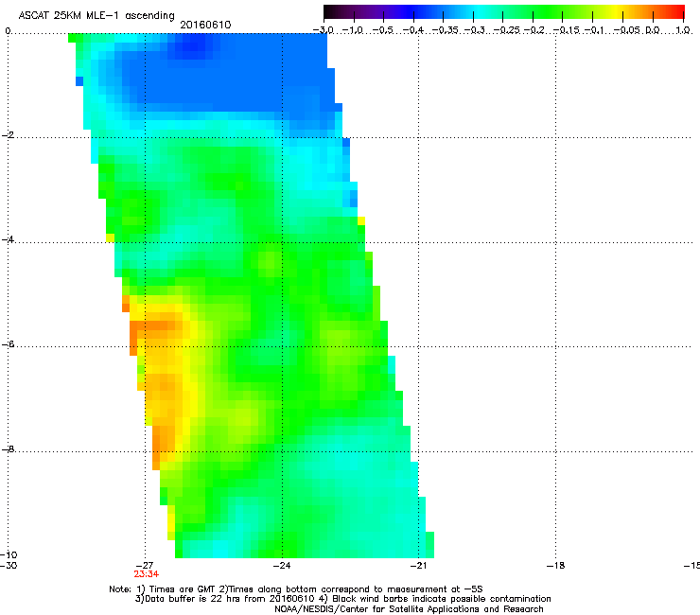The height and width of the screenshot is (615, 700).
Task: Click the -27 longitude axis label
Action: [145, 566]
